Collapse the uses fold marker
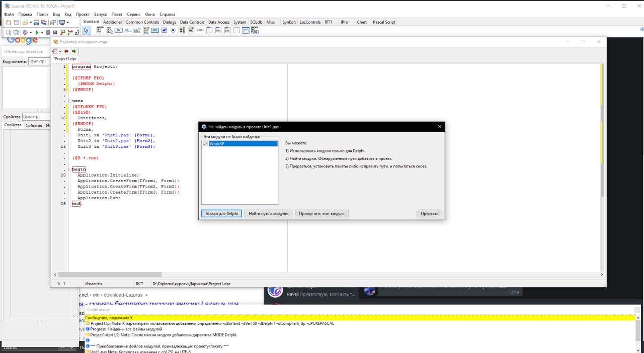644x353 pixels. [70, 101]
